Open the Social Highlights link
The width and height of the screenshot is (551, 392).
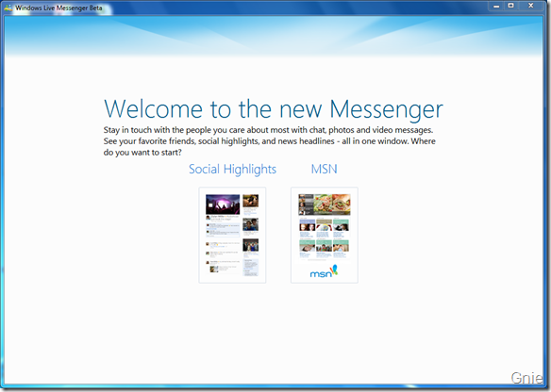coord(232,170)
